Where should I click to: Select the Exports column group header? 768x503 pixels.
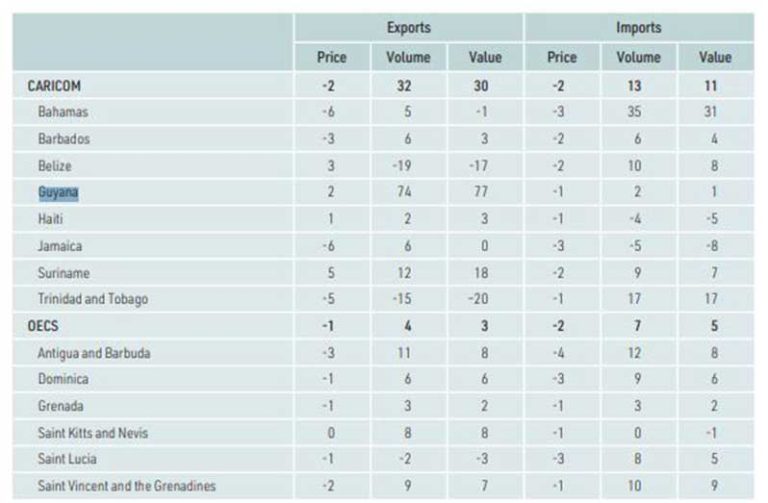[x=409, y=27]
